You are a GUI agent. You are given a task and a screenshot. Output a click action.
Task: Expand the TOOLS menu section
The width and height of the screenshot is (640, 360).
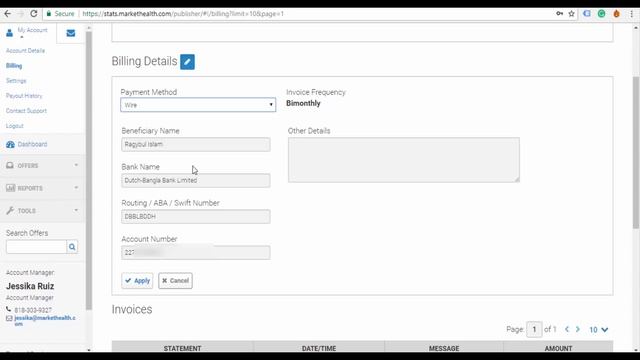42,211
